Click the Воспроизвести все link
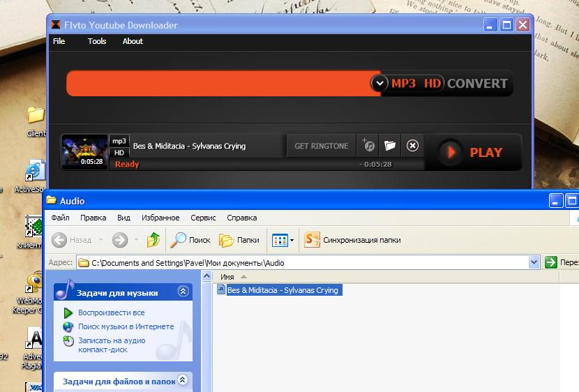 111,312
